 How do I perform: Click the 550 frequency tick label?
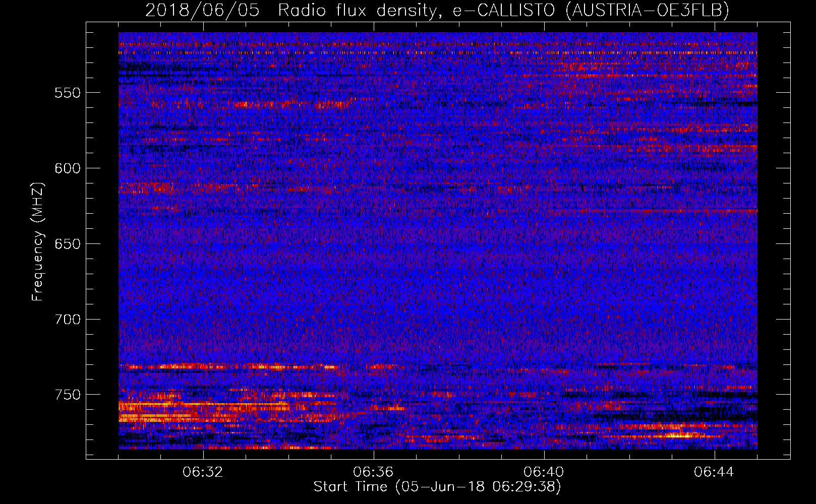tap(68, 93)
